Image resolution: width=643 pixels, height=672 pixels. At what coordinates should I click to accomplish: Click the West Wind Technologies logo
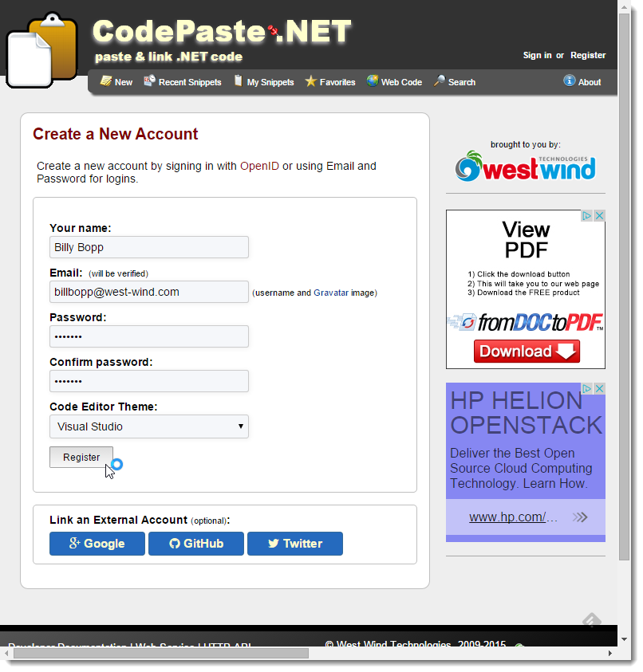pos(526,167)
